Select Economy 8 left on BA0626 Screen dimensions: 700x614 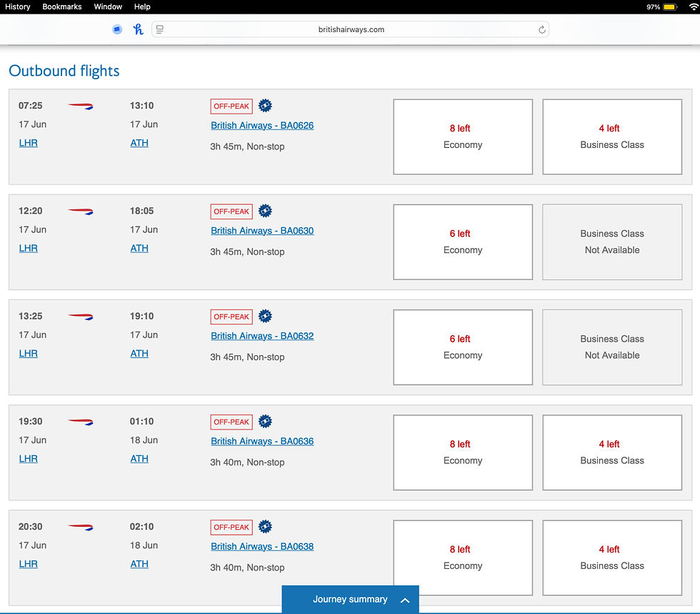pos(463,137)
